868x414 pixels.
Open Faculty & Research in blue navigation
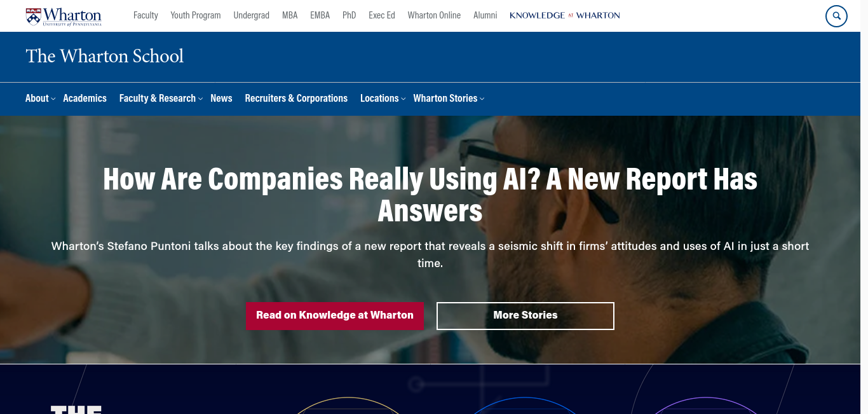(x=158, y=98)
